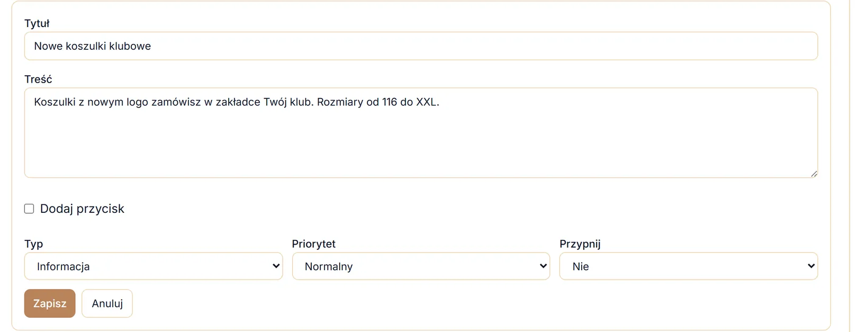Open the Typ dropdown showing Informacja
Viewport: 868px width, 332px height.
click(153, 266)
